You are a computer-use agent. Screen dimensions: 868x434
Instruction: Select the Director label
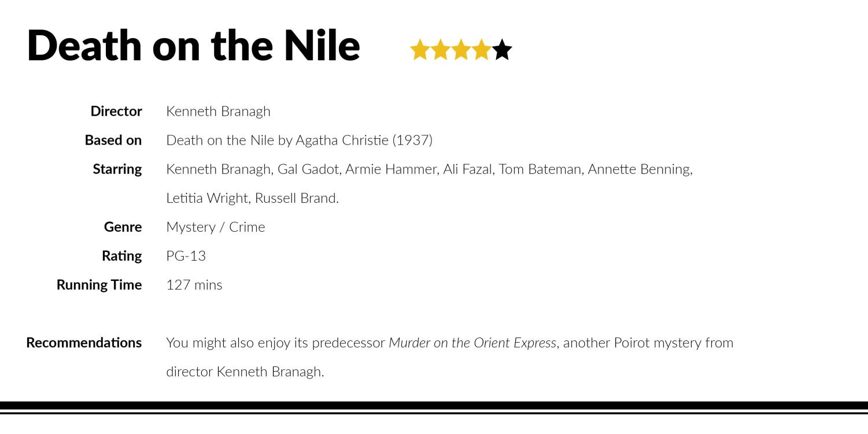[x=116, y=111]
